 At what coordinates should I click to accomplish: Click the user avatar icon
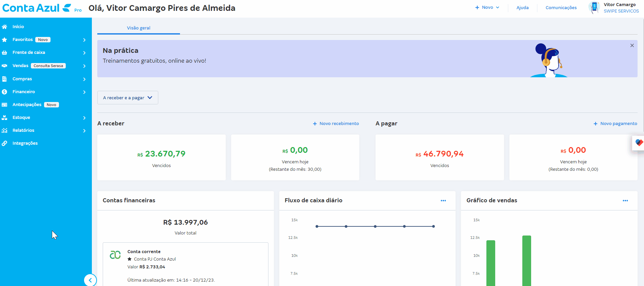click(595, 7)
